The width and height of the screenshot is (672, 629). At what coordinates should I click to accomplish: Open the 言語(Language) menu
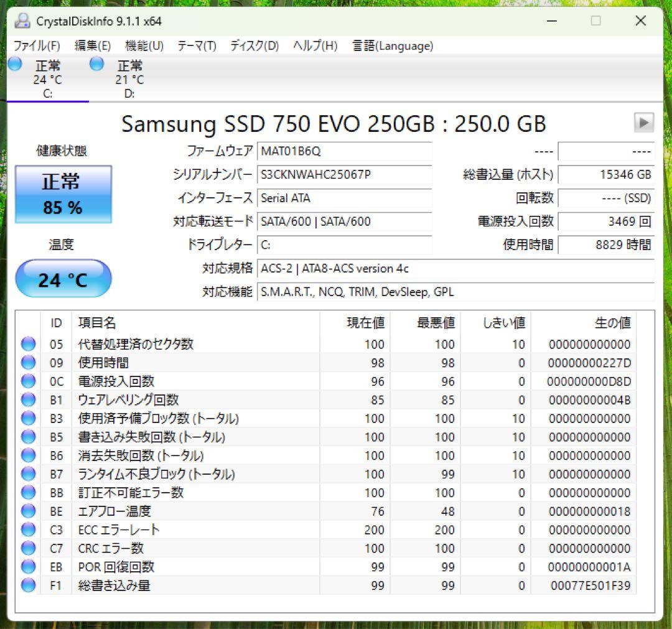(x=393, y=45)
